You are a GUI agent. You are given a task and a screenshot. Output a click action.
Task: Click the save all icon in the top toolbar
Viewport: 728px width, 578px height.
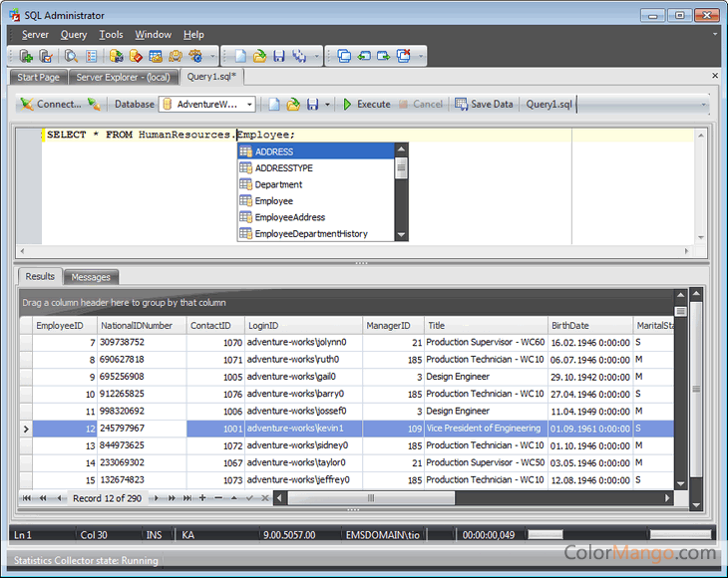tap(299, 56)
